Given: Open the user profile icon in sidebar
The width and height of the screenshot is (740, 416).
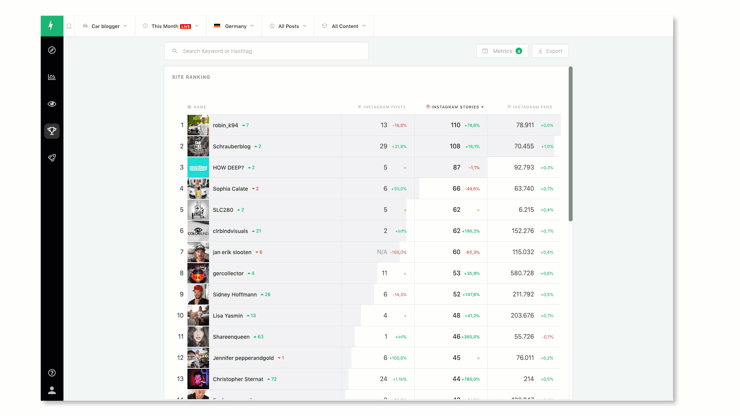Looking at the screenshot, I should [x=52, y=390].
